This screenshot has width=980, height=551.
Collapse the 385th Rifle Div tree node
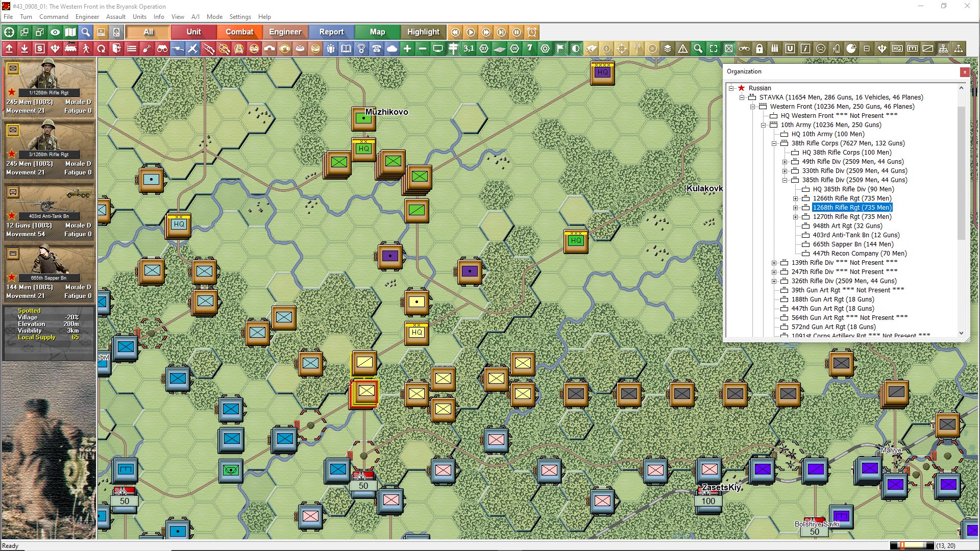point(785,180)
